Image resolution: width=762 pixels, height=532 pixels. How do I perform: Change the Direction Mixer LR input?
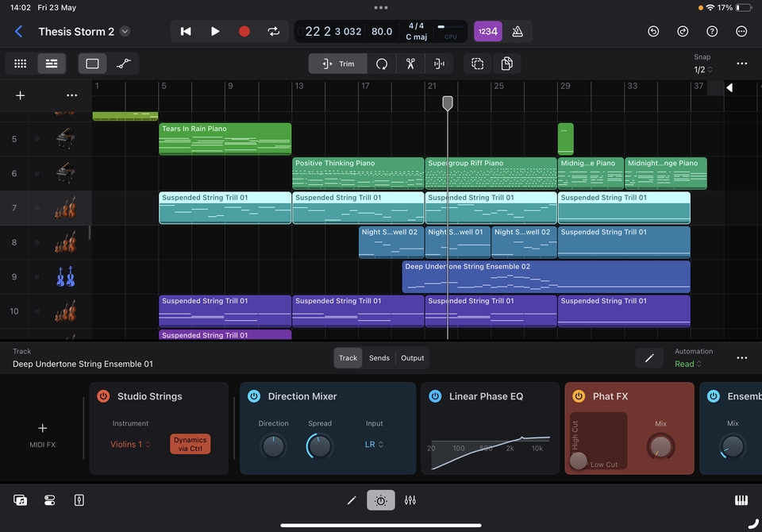374,444
